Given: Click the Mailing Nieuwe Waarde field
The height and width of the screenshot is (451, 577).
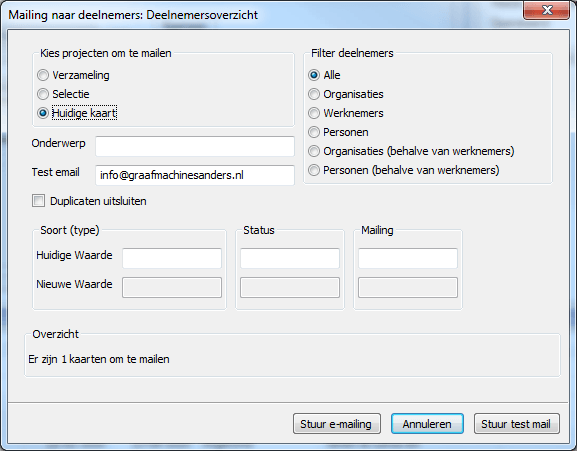Looking at the screenshot, I should coord(408,287).
